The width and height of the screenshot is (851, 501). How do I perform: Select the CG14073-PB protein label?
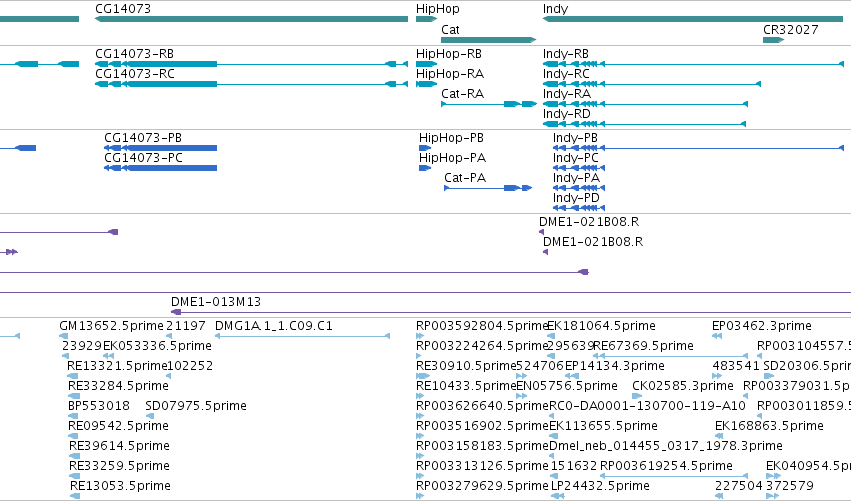[143, 138]
